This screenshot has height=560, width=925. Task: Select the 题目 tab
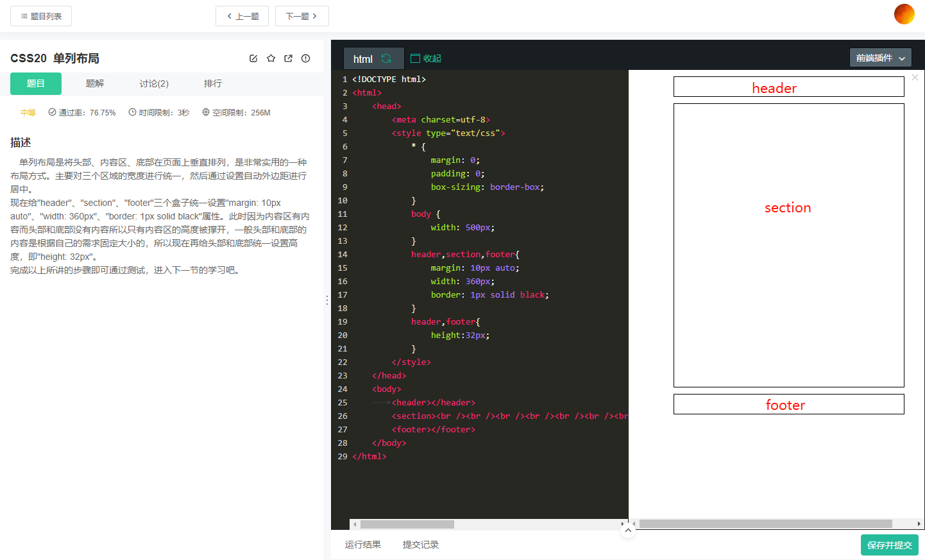click(x=36, y=83)
